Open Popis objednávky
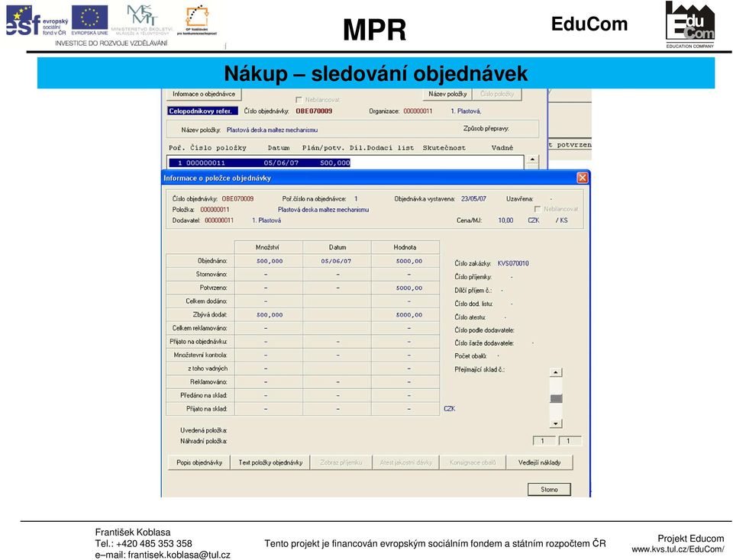The image size is (733, 560). tap(199, 462)
